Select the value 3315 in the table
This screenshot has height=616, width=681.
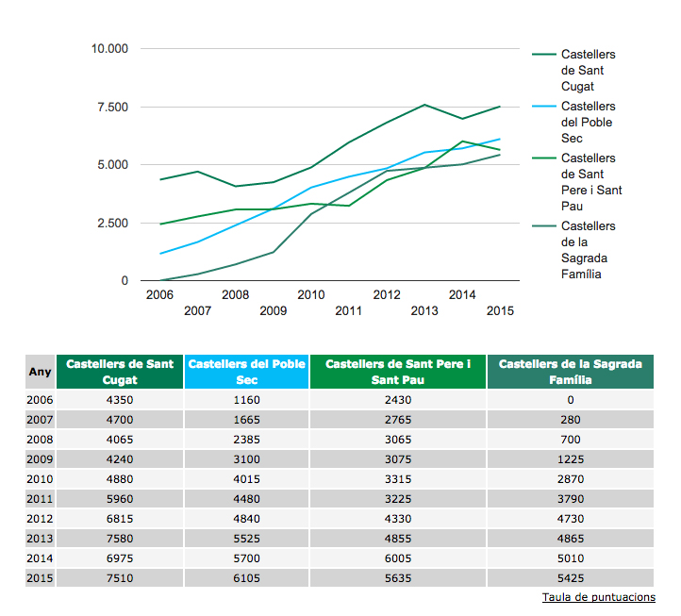pyautogui.click(x=398, y=479)
